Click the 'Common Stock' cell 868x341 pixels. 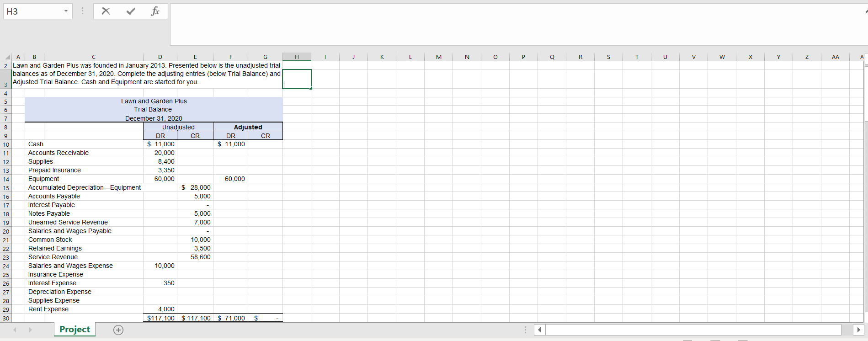(50, 240)
